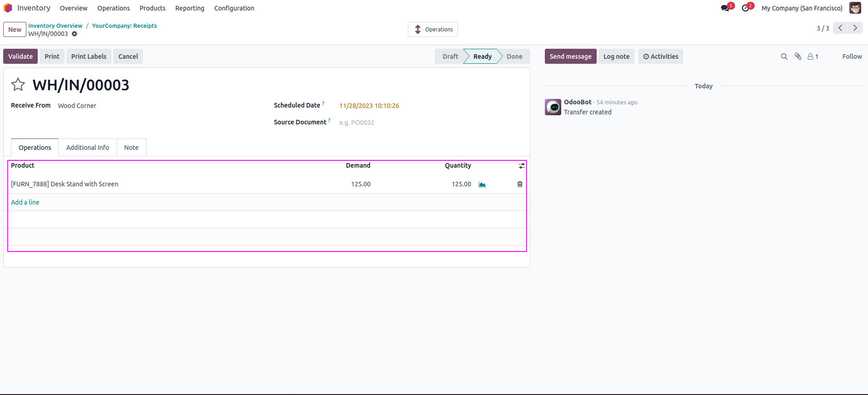Sort by Product column header
868x395 pixels.
23,165
